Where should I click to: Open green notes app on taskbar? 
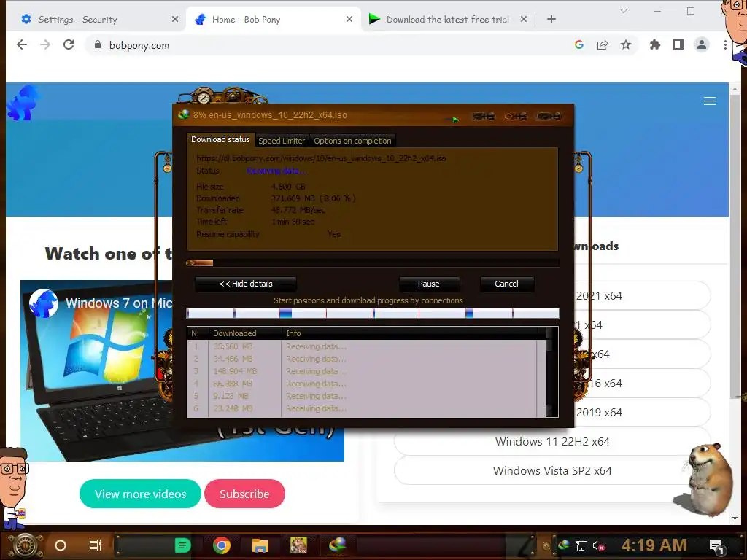pyautogui.click(x=182, y=545)
